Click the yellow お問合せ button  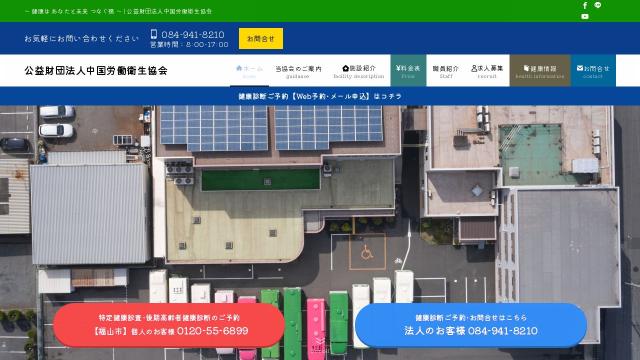(261, 39)
